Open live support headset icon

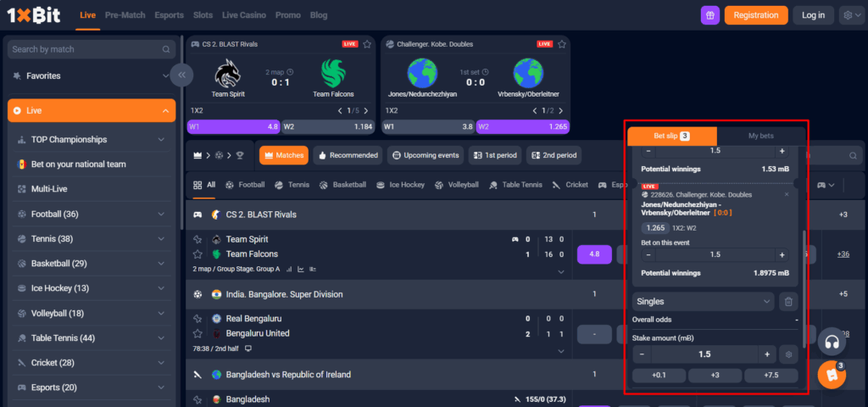pyautogui.click(x=832, y=342)
